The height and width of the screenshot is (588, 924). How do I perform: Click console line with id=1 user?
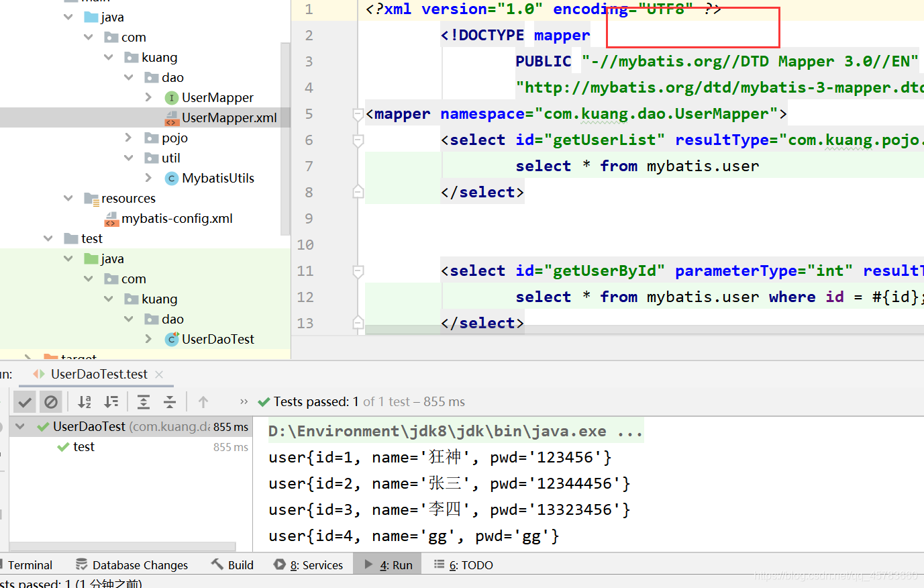coord(440,457)
